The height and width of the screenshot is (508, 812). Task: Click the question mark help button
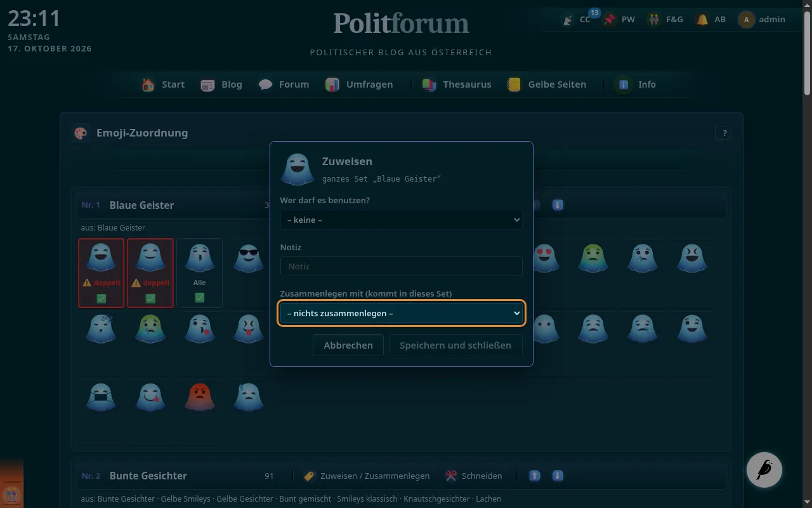pyautogui.click(x=723, y=133)
